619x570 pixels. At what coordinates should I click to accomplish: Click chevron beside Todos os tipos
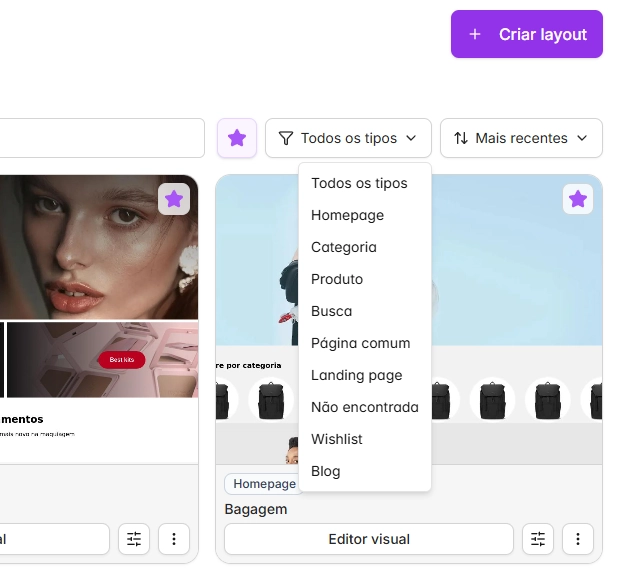click(x=411, y=138)
